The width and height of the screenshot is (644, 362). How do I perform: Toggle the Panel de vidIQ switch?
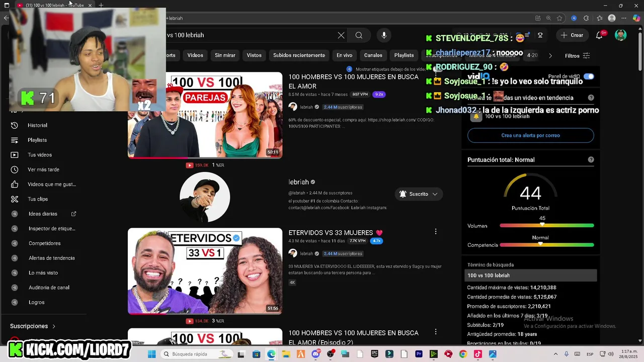click(x=589, y=76)
